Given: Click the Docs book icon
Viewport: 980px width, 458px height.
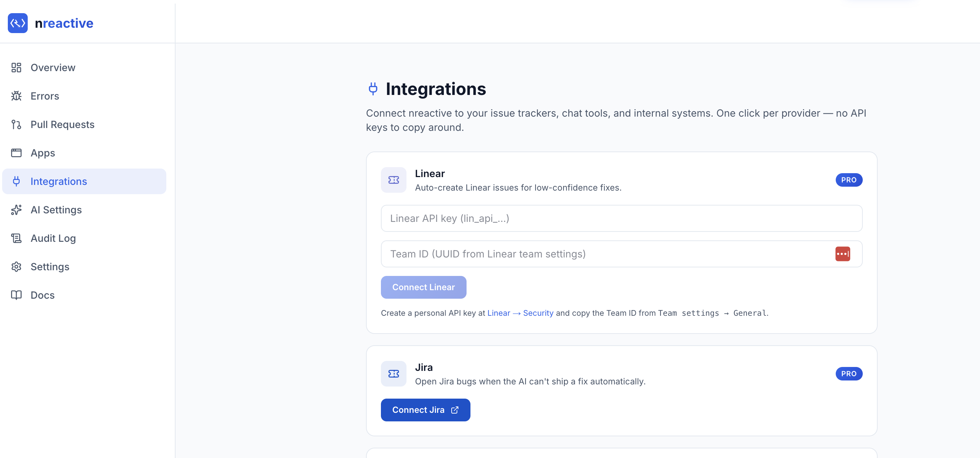Looking at the screenshot, I should 16,295.
